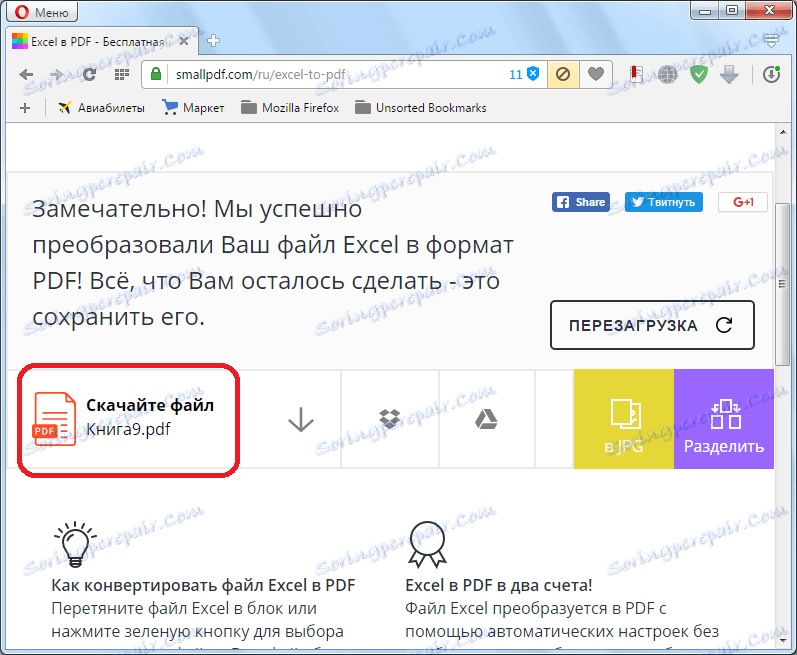Open the Speed Dial grid

pos(121,75)
